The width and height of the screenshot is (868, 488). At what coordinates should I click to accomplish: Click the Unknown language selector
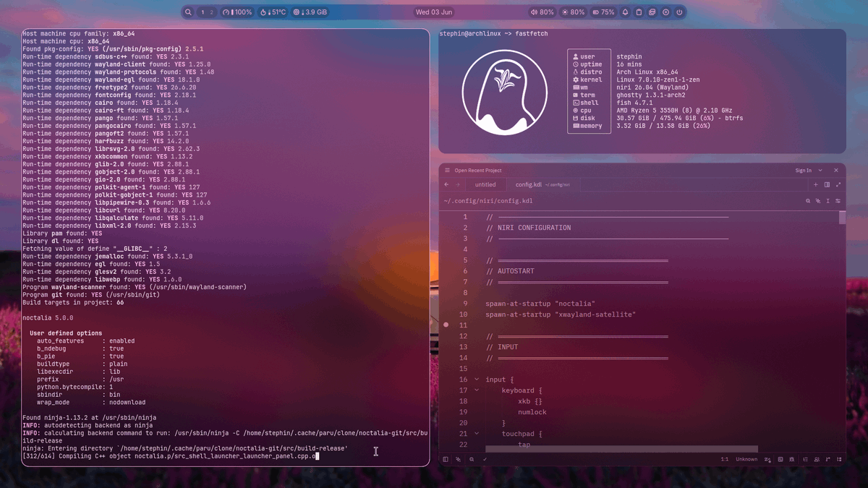pos(746,459)
